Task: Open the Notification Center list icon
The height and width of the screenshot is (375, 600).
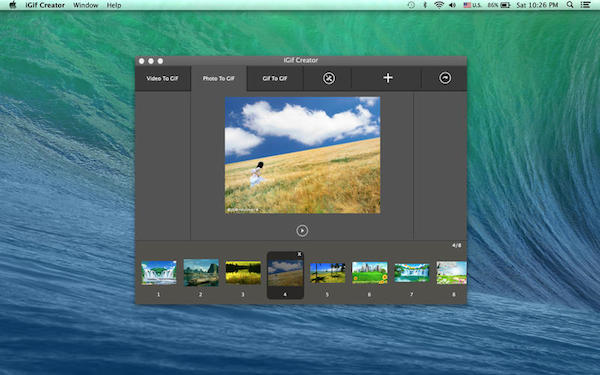Action: (585, 5)
